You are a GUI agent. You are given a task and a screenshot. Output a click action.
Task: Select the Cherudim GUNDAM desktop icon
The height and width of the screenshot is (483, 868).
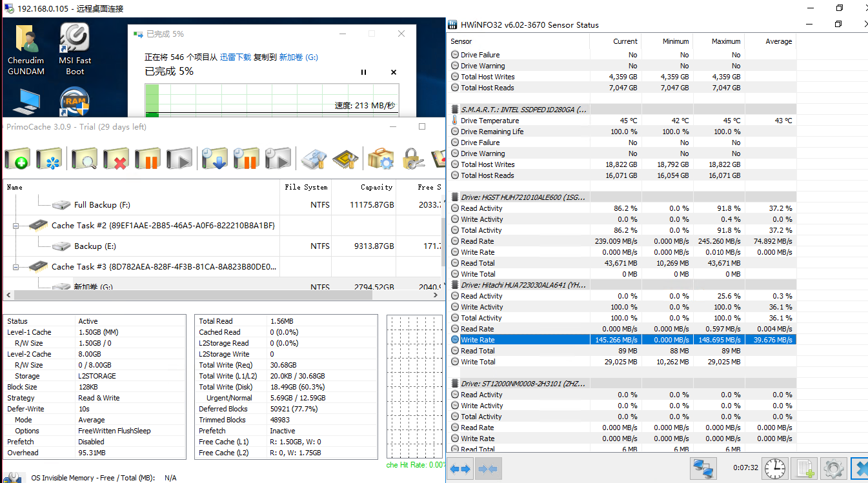pyautogui.click(x=26, y=50)
